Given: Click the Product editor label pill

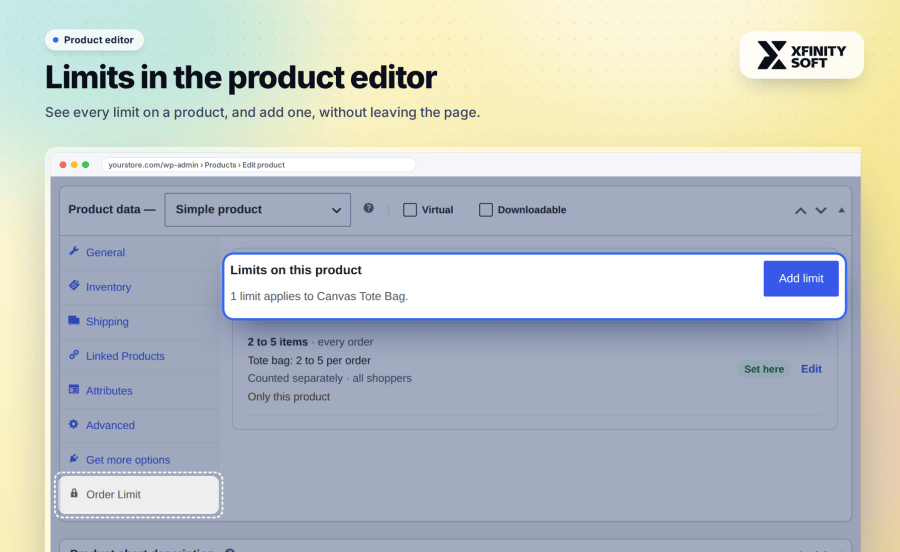Looking at the screenshot, I should coord(94,40).
